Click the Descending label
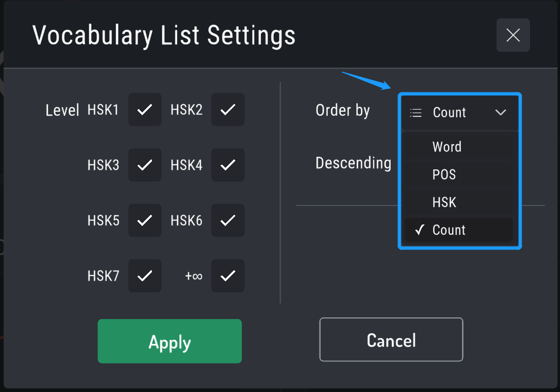 [354, 163]
